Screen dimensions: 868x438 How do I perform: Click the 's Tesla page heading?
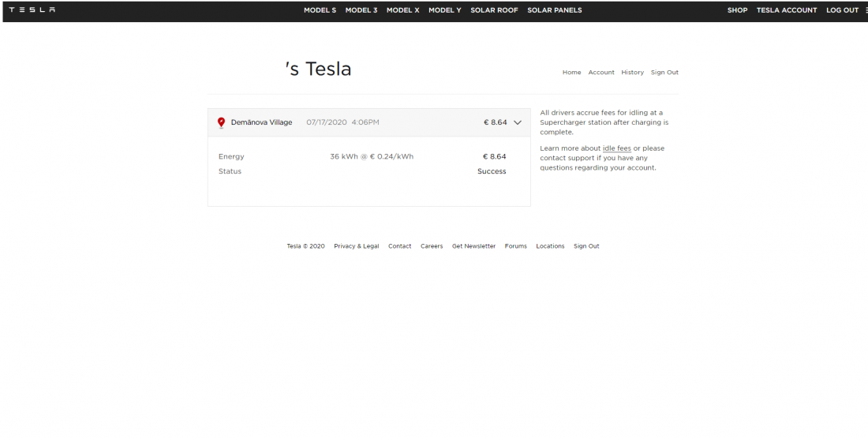point(318,69)
